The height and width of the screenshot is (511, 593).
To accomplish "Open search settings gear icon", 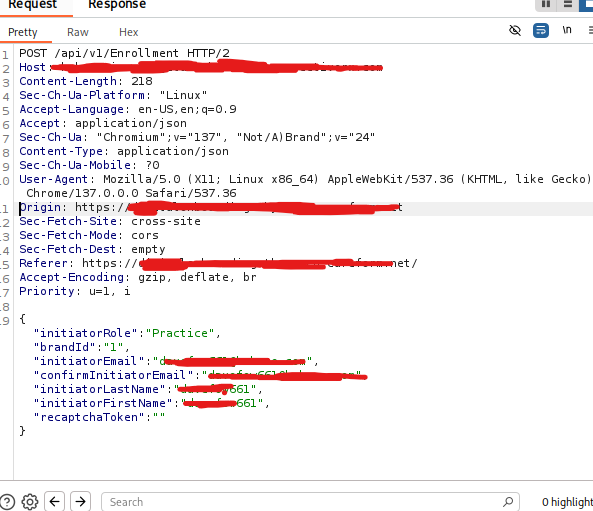I will tap(30, 502).
